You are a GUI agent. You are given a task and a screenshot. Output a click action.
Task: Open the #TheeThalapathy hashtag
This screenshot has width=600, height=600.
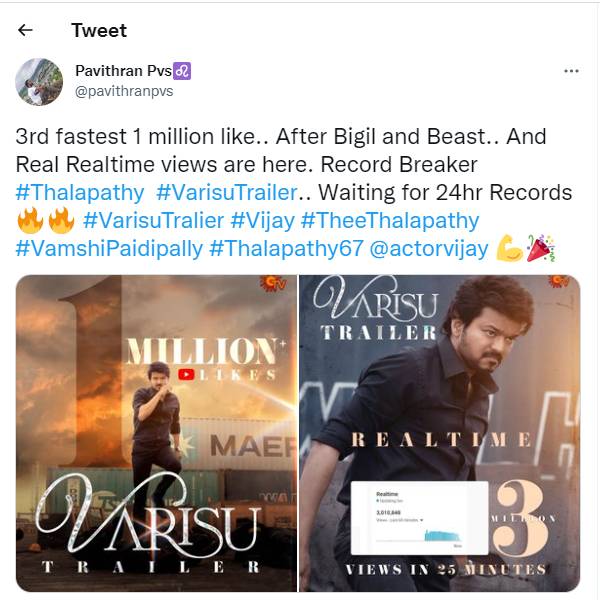390,220
